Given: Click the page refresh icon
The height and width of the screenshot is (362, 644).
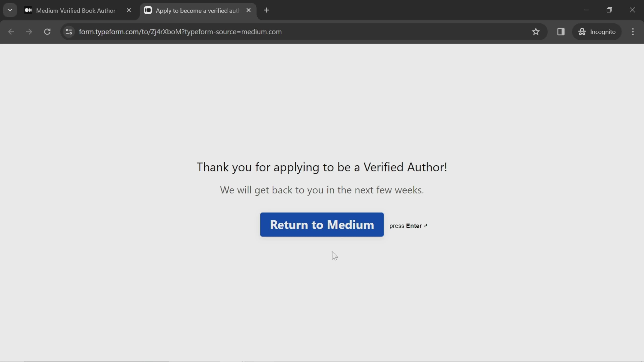Looking at the screenshot, I should coord(47,31).
